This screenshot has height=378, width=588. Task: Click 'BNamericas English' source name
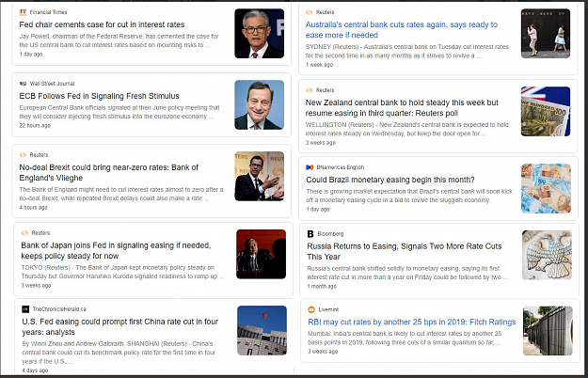tap(341, 167)
